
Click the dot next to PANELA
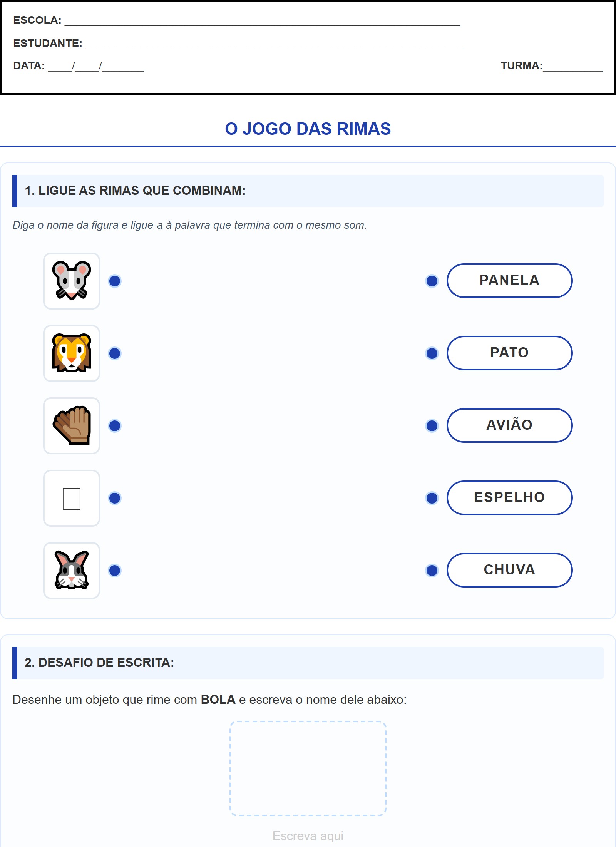[x=432, y=281]
